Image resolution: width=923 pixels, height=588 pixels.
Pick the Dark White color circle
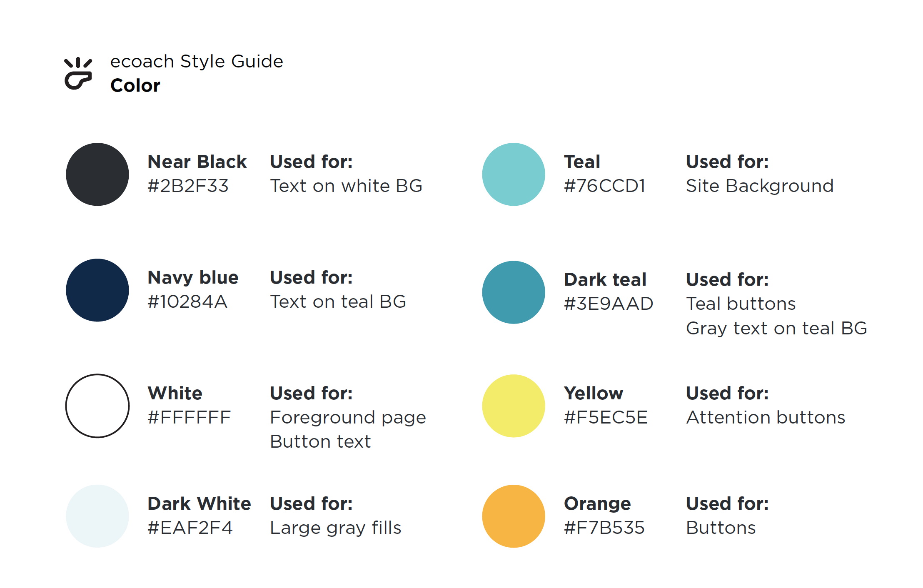[x=97, y=516]
